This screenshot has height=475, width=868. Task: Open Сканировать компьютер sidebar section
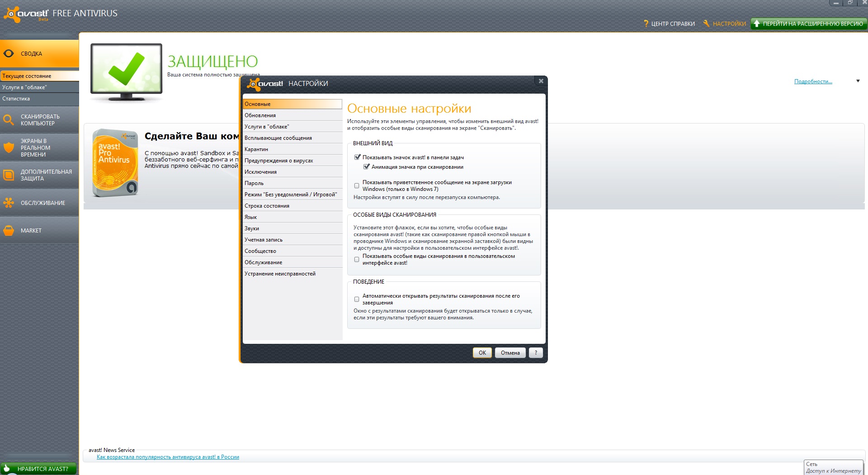point(39,120)
